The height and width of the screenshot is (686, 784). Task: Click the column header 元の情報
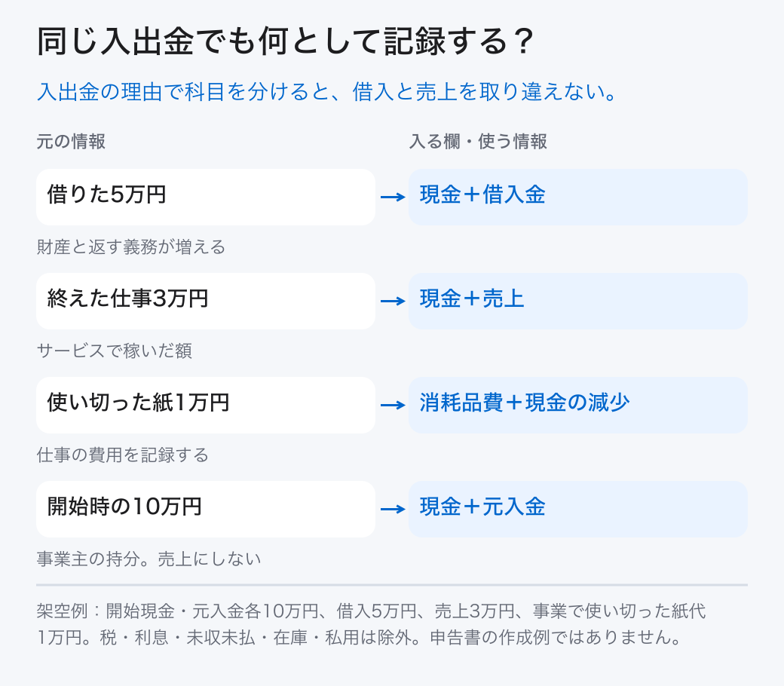point(71,142)
